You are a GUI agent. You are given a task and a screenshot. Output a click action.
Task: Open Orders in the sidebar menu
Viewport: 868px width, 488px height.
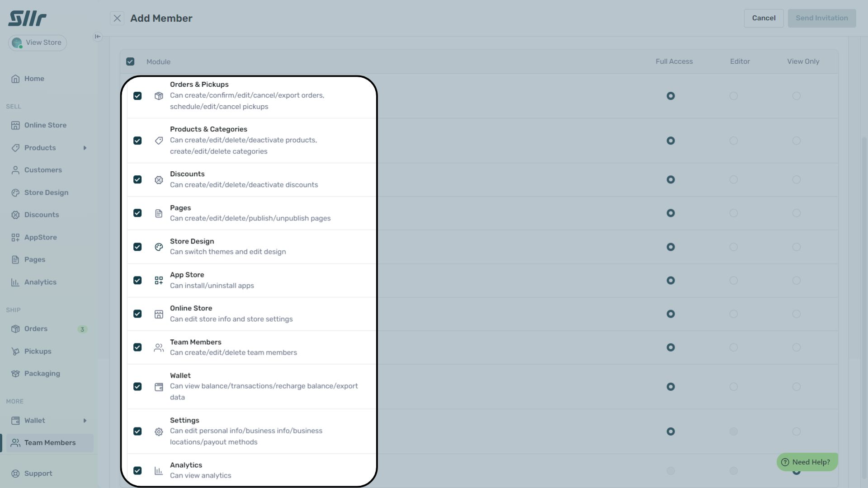coord(36,329)
